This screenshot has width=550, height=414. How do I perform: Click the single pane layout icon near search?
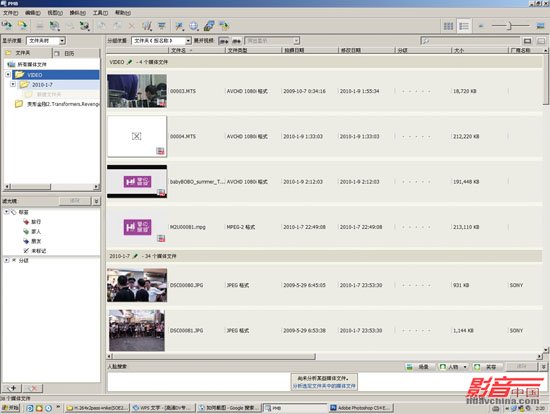click(x=527, y=41)
